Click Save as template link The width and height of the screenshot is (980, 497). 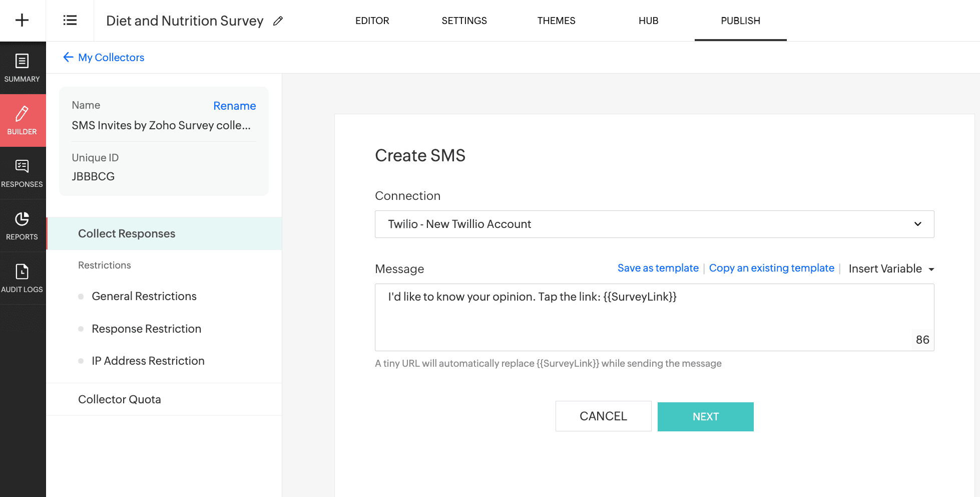pyautogui.click(x=658, y=268)
